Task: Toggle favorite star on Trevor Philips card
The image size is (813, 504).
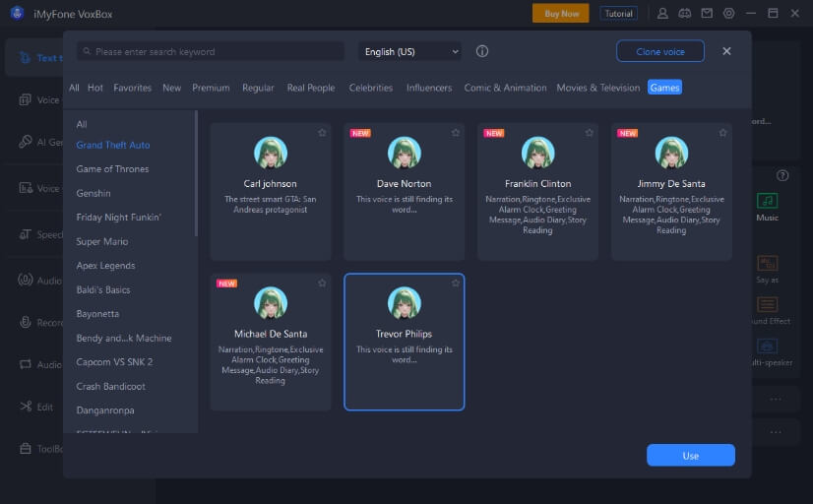Action: click(456, 283)
